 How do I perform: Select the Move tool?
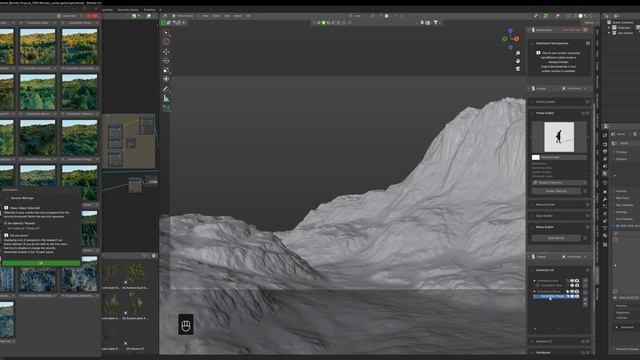166,52
